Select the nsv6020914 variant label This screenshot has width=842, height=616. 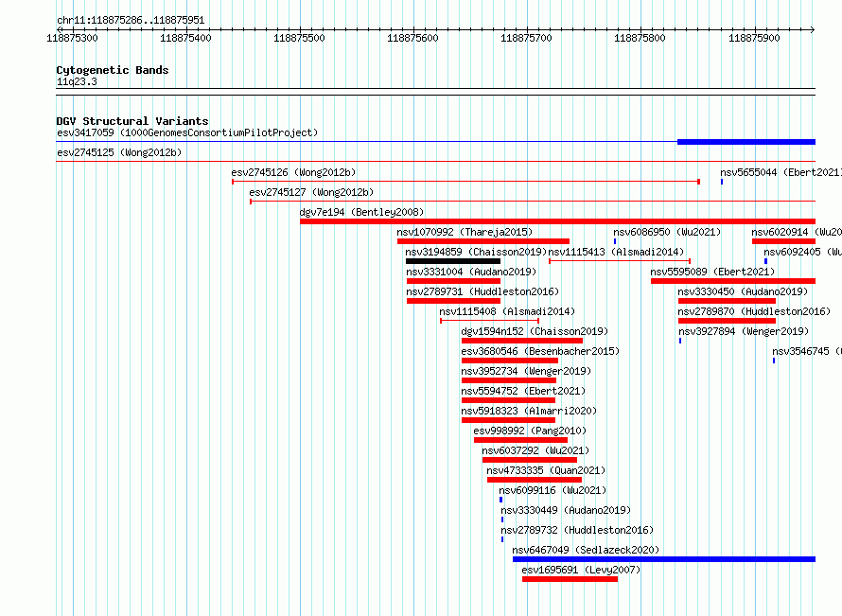point(797,232)
